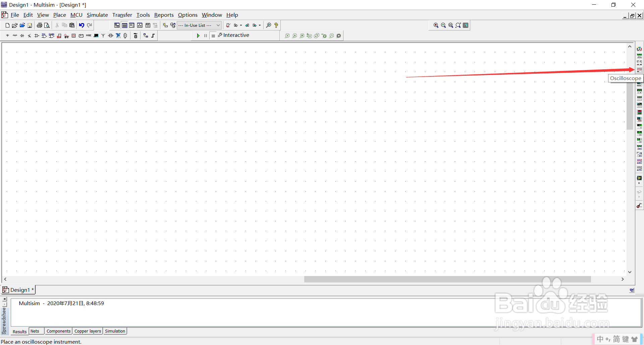The width and height of the screenshot is (644, 345).
Task: Place a Bus on the schematic
Action: pos(153,36)
